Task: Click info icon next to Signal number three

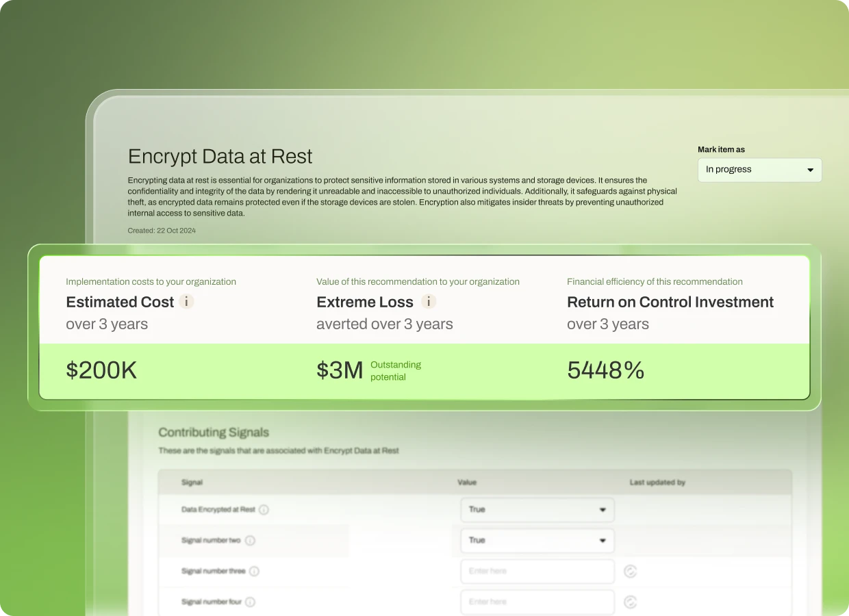Action: (254, 572)
